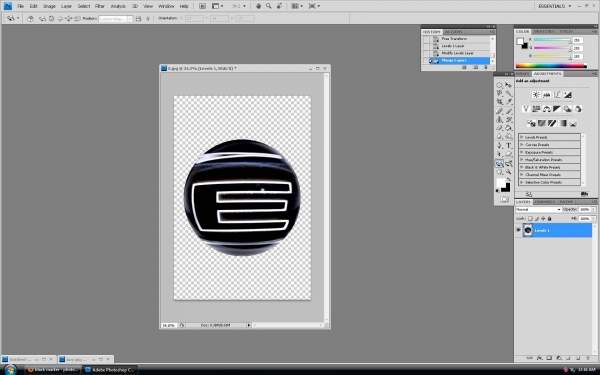
Task: Switch to the Masks tab
Action: [523, 73]
